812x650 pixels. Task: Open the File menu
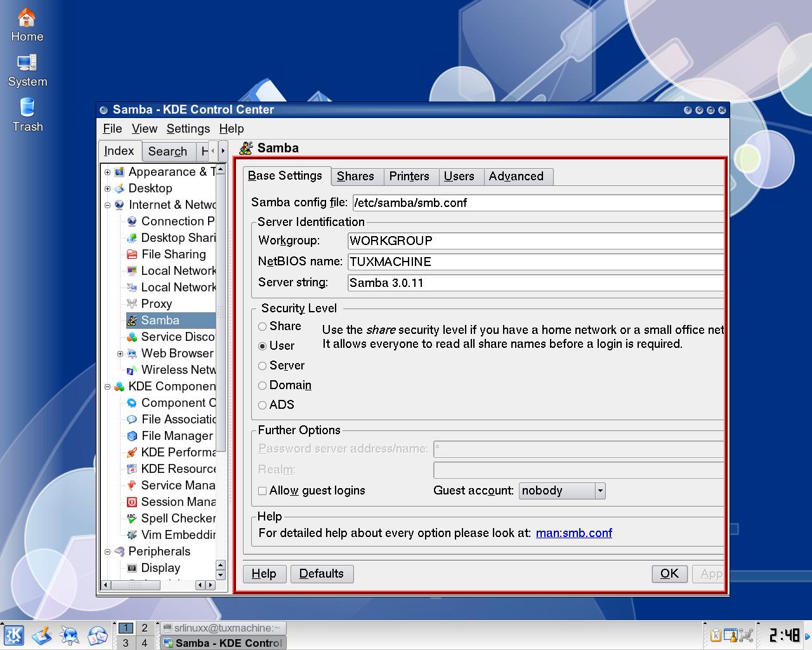pos(112,129)
